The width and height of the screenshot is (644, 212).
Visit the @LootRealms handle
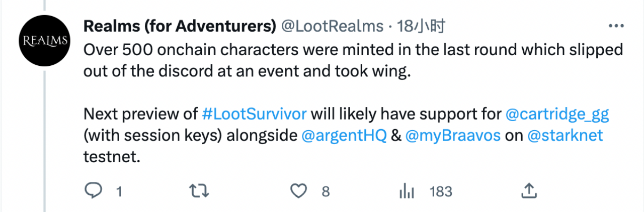click(333, 26)
